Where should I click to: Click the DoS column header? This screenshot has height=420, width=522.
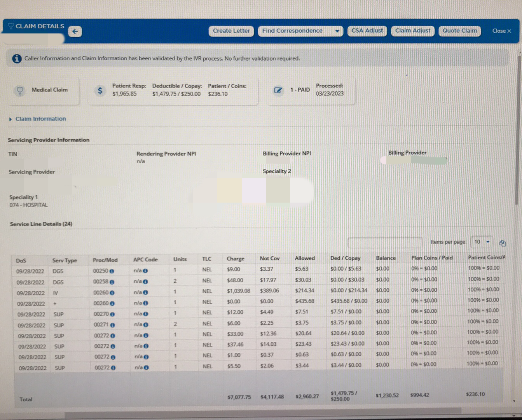pyautogui.click(x=21, y=261)
